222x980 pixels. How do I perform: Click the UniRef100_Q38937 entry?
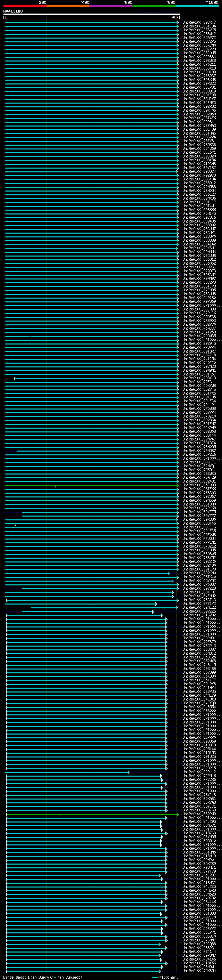tap(199, 76)
